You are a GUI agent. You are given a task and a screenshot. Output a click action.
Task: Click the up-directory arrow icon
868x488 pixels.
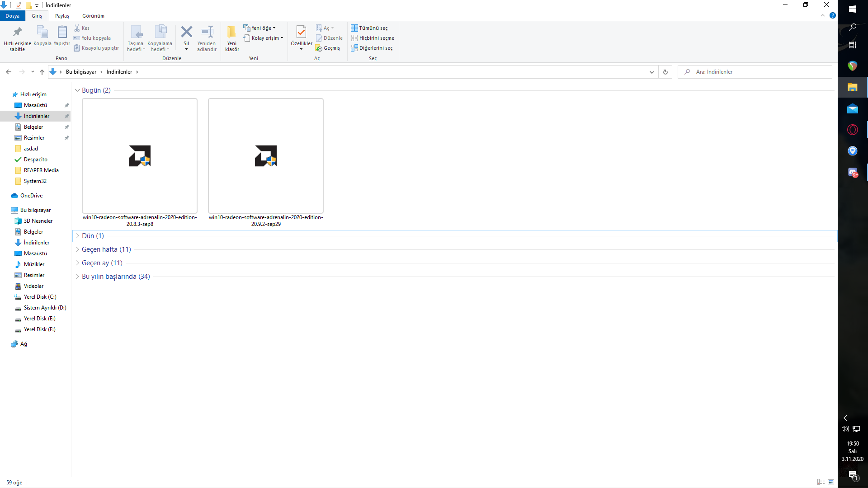point(42,72)
